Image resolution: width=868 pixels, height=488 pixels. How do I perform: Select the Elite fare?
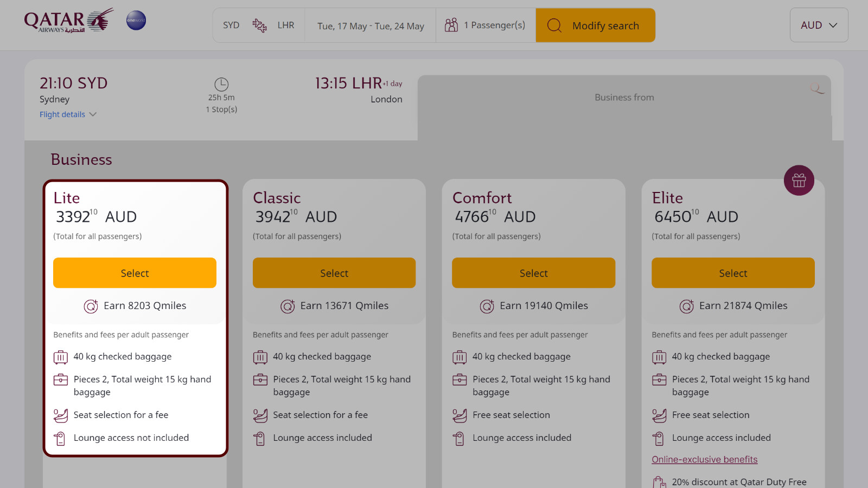(x=733, y=273)
